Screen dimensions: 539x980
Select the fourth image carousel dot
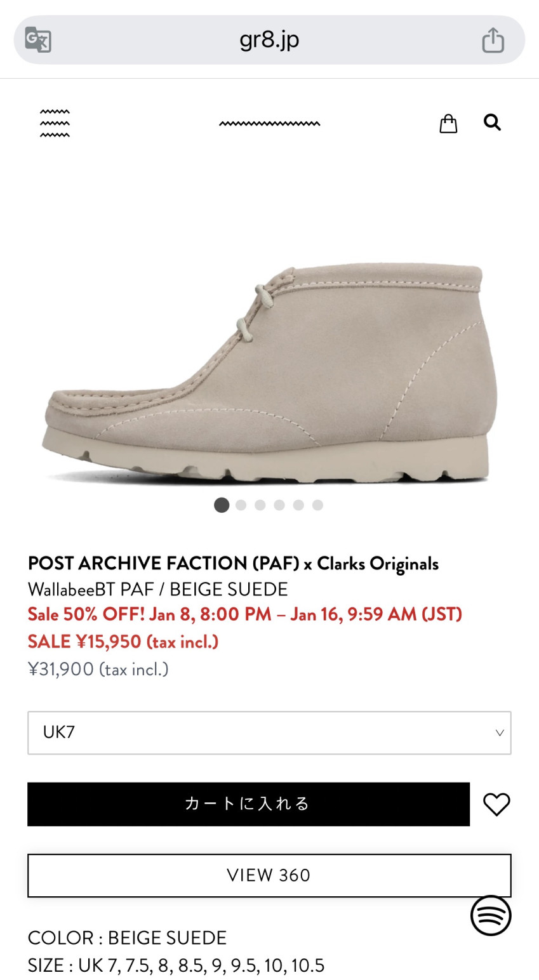[x=279, y=505]
